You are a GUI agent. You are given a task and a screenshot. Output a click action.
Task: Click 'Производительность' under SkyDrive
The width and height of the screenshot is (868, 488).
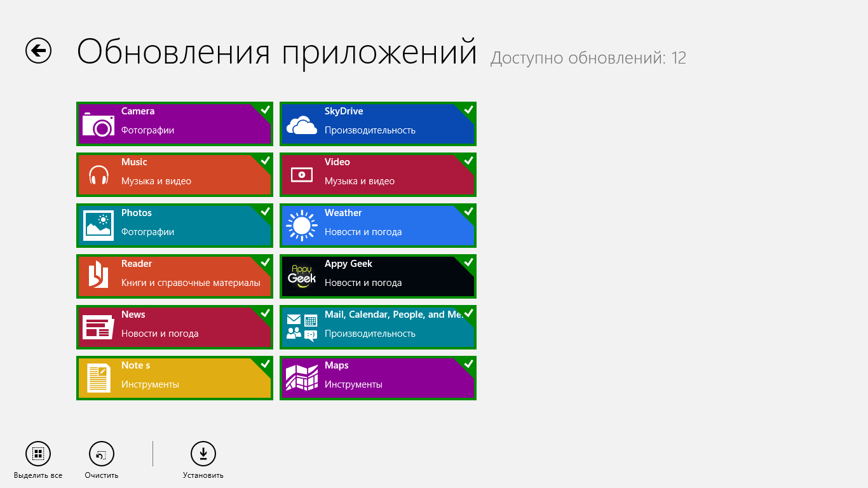point(370,130)
